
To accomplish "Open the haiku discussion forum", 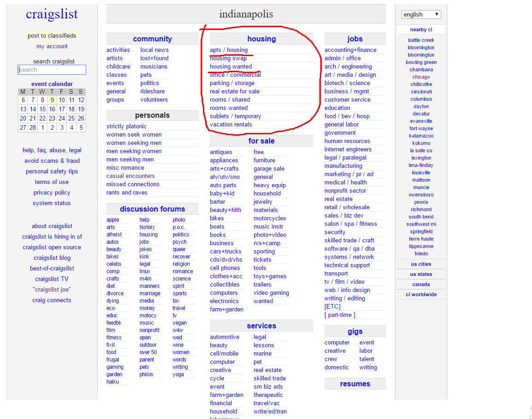I will 113,381.
